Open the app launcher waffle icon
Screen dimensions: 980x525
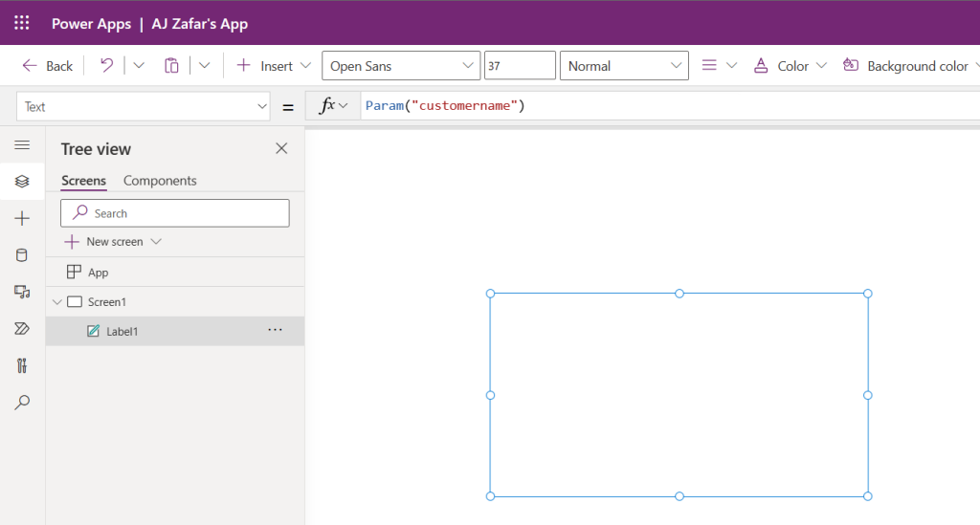click(22, 23)
